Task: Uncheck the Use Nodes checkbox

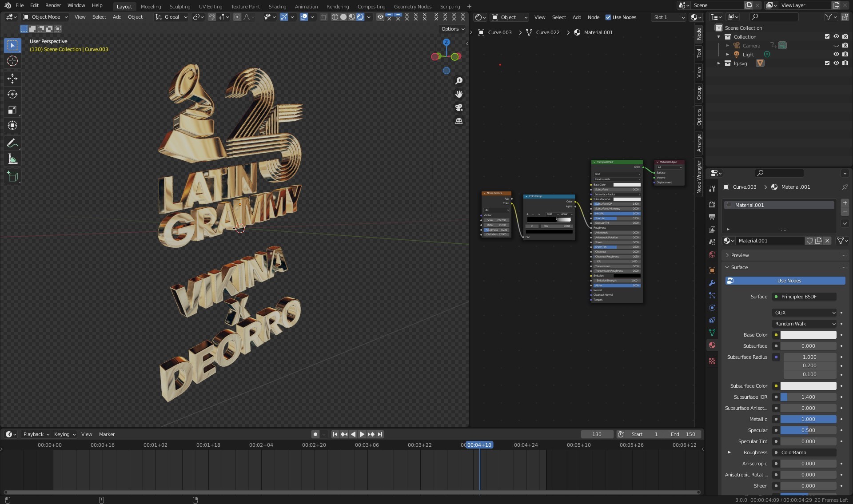Action: coord(608,17)
